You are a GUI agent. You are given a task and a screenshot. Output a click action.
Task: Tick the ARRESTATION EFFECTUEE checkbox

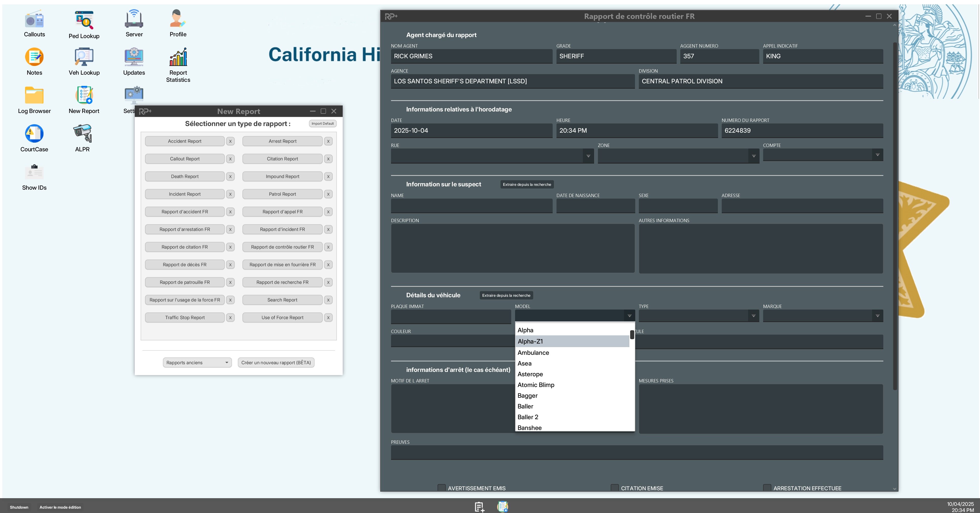(767, 487)
